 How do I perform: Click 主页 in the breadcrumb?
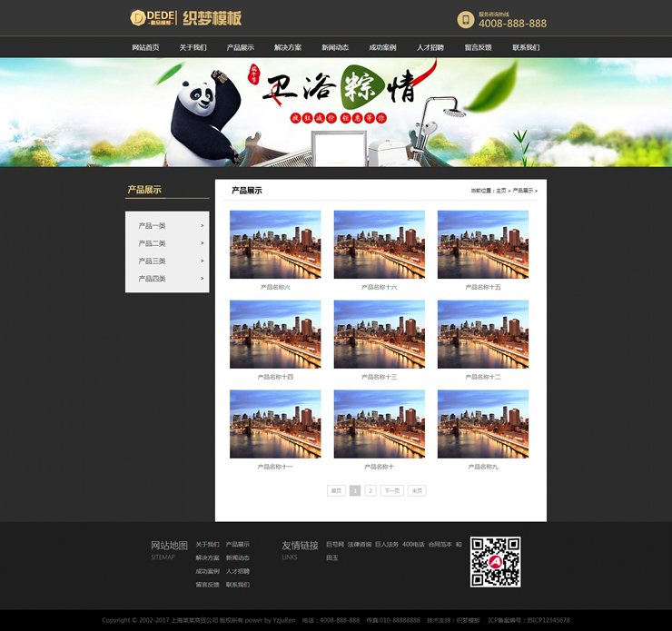point(500,191)
